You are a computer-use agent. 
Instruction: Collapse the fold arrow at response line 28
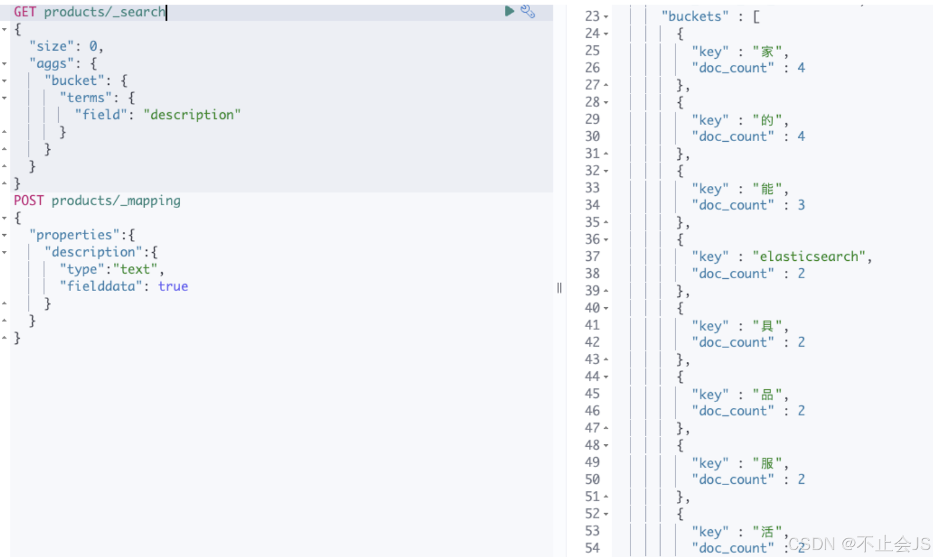point(606,102)
